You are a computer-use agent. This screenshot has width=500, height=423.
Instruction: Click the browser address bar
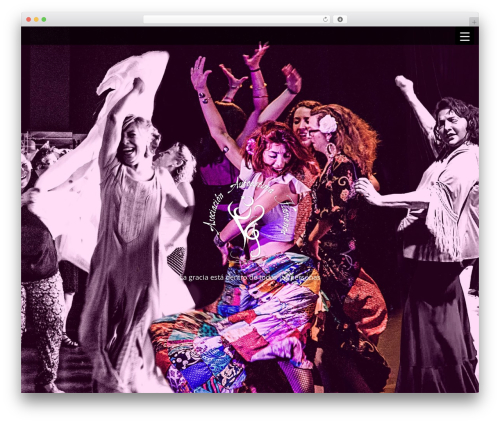click(237, 20)
